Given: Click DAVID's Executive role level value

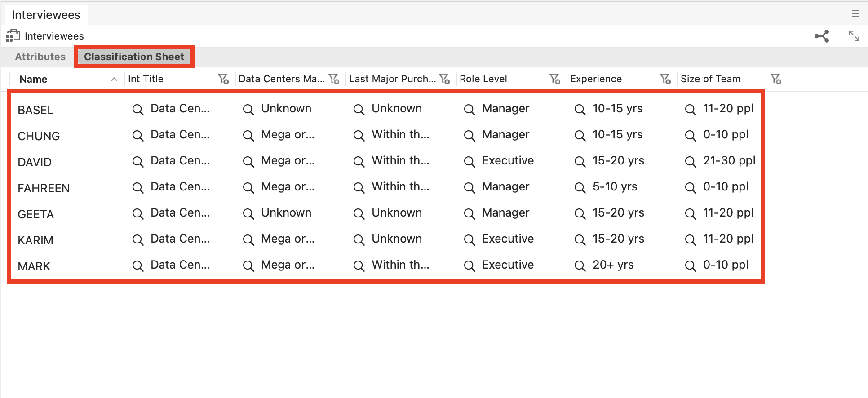Looking at the screenshot, I should (x=508, y=161).
